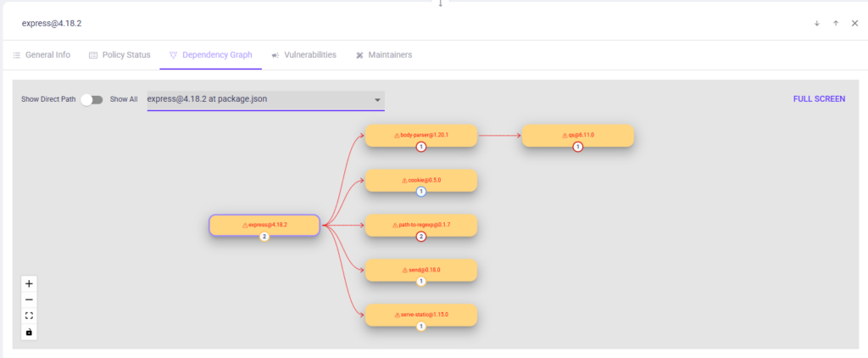The height and width of the screenshot is (358, 868).
Task: Open the express@4.18.2 at package.json dropdown
Action: point(265,100)
